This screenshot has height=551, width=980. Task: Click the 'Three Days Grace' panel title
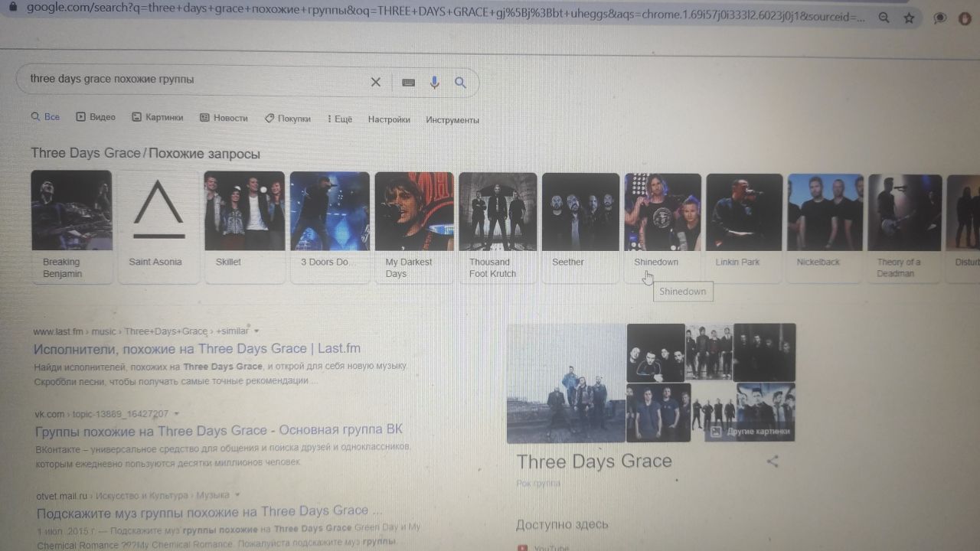(x=594, y=461)
